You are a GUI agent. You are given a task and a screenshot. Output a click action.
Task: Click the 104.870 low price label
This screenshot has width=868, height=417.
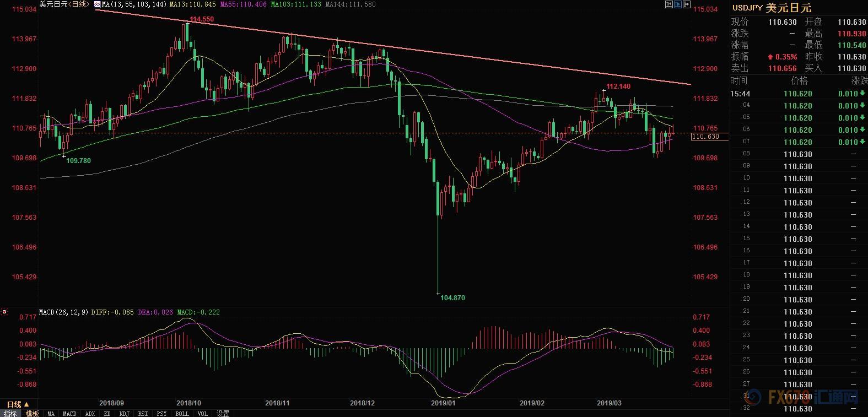[452, 297]
